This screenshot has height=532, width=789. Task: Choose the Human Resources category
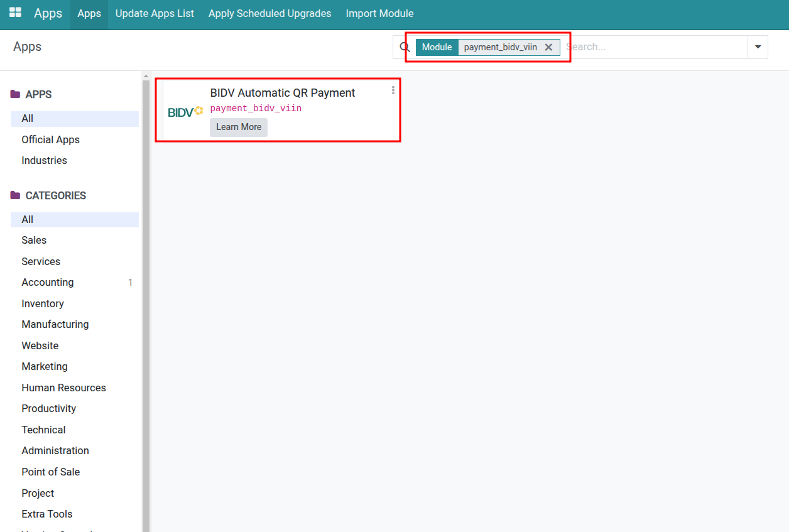tap(75, 388)
